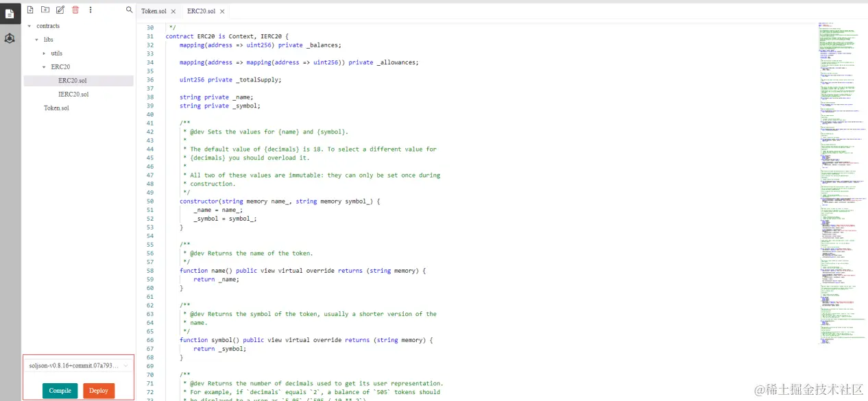The height and width of the screenshot is (401, 868).
Task: Click the 'string private _name;' line
Action: [217, 97]
